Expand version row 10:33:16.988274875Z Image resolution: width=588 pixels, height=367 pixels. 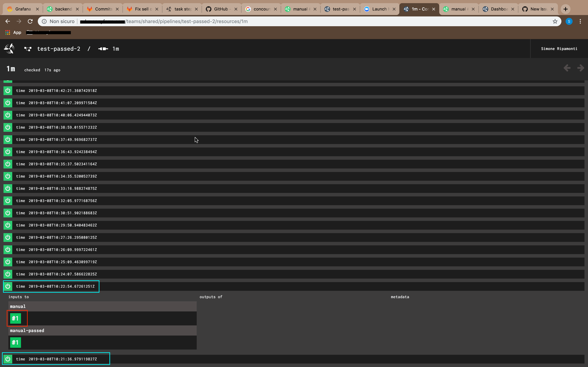[x=63, y=189]
